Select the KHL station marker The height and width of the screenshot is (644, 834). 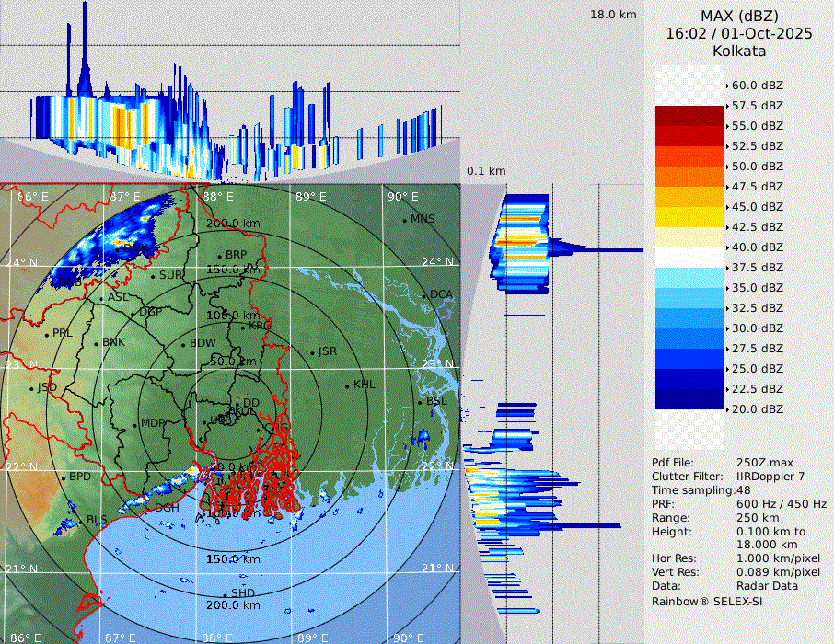[347, 385]
